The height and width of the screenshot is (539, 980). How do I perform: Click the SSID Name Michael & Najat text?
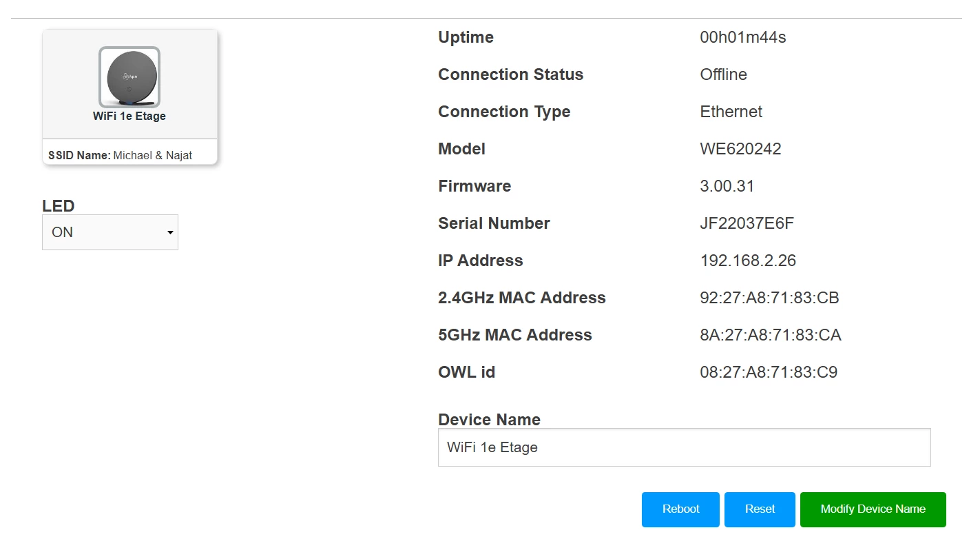click(x=121, y=156)
